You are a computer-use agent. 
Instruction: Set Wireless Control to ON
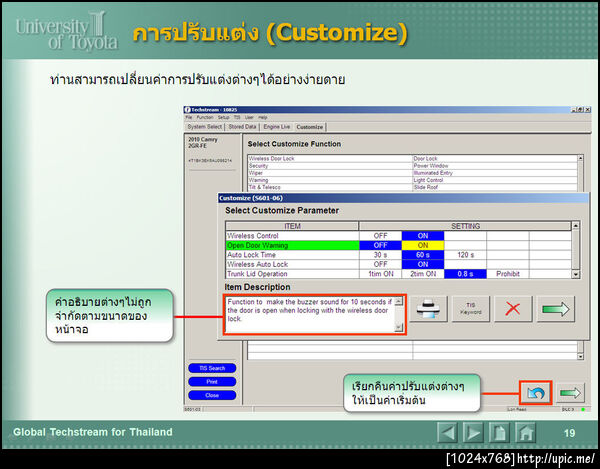[x=423, y=236]
